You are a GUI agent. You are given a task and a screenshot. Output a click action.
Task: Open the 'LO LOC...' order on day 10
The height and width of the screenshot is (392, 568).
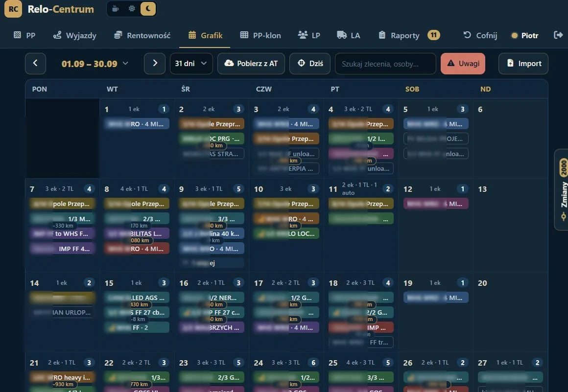286,234
